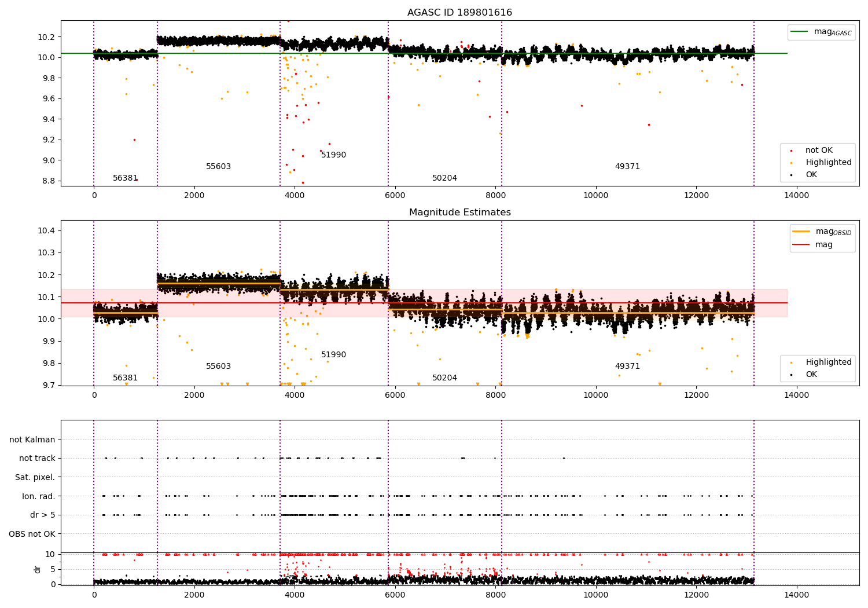Click 'OK' legend entry in Magnitude Estimates plot
The width and height of the screenshot is (868, 608).
coord(804,375)
